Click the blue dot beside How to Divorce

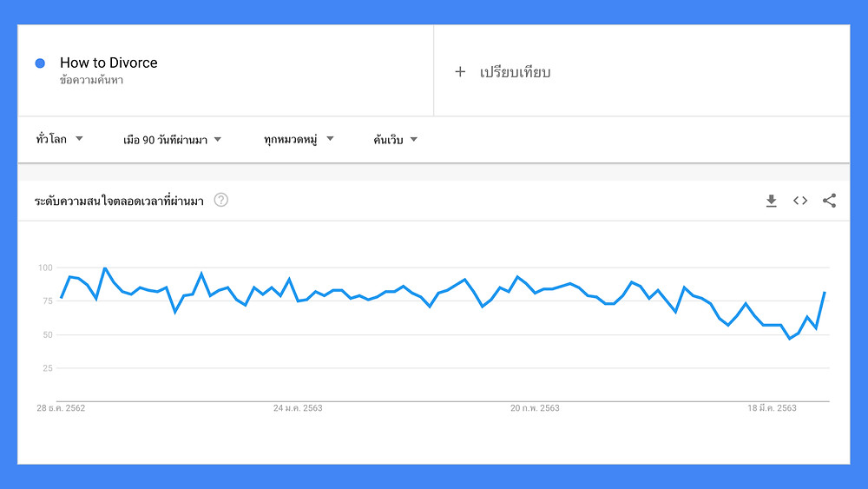coord(40,63)
